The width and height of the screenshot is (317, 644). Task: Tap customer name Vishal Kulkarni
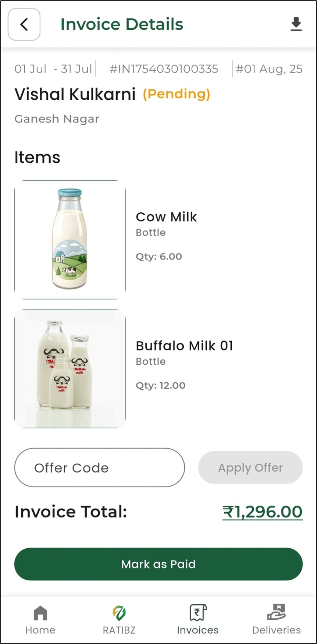pyautogui.click(x=75, y=94)
